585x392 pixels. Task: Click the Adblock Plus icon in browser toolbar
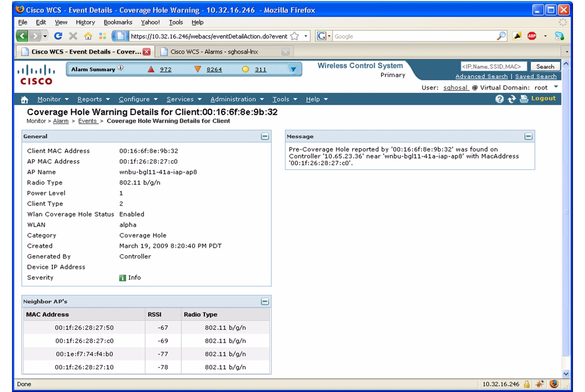click(x=532, y=36)
